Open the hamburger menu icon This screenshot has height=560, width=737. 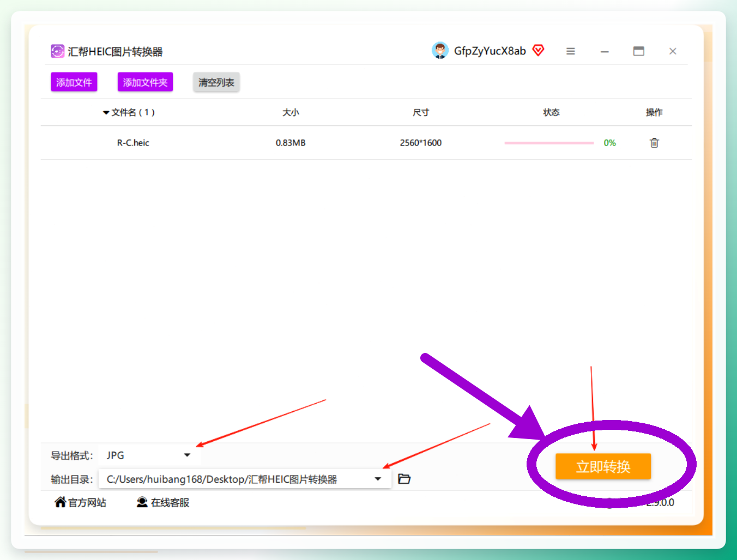(x=571, y=51)
